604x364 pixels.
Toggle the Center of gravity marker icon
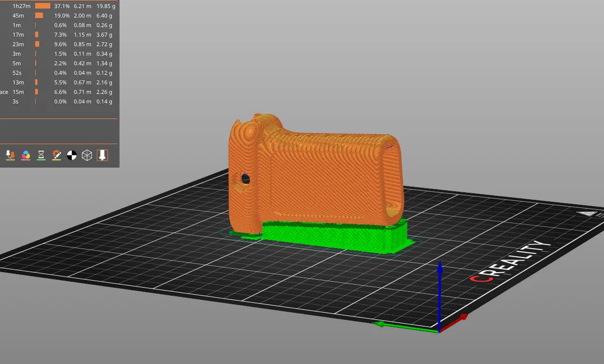72,155
